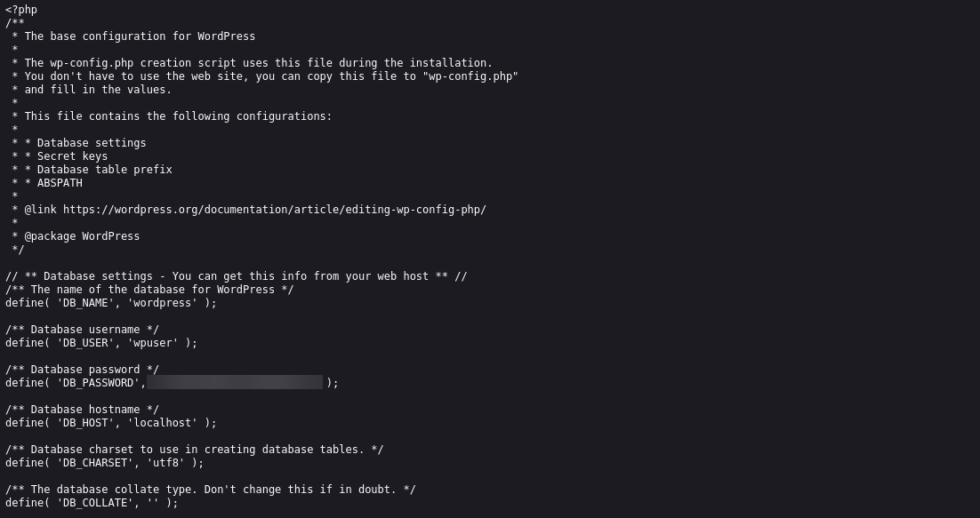
Task: Click the opening <?php tag
Action: (21, 10)
